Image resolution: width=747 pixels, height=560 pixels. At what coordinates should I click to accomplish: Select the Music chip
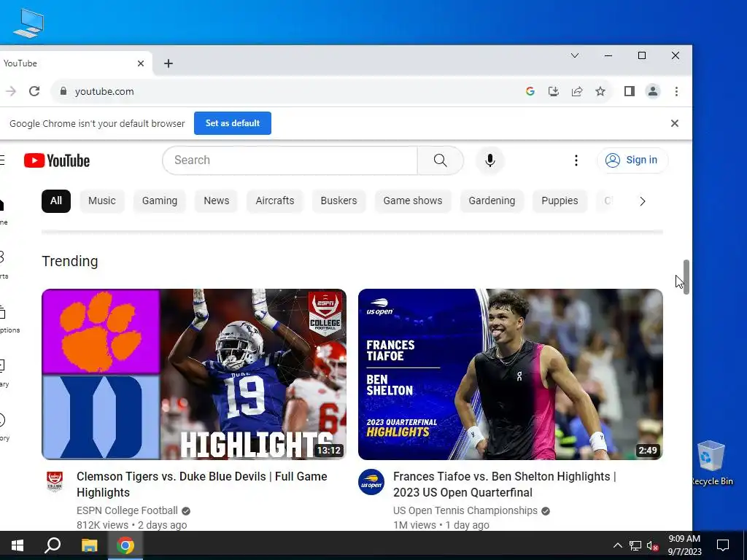point(102,201)
